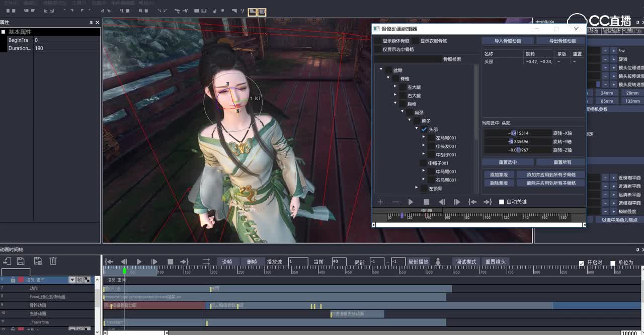Click the trash delete icon in timeline panel
Screen dimensions: 644x335
tap(53, 261)
